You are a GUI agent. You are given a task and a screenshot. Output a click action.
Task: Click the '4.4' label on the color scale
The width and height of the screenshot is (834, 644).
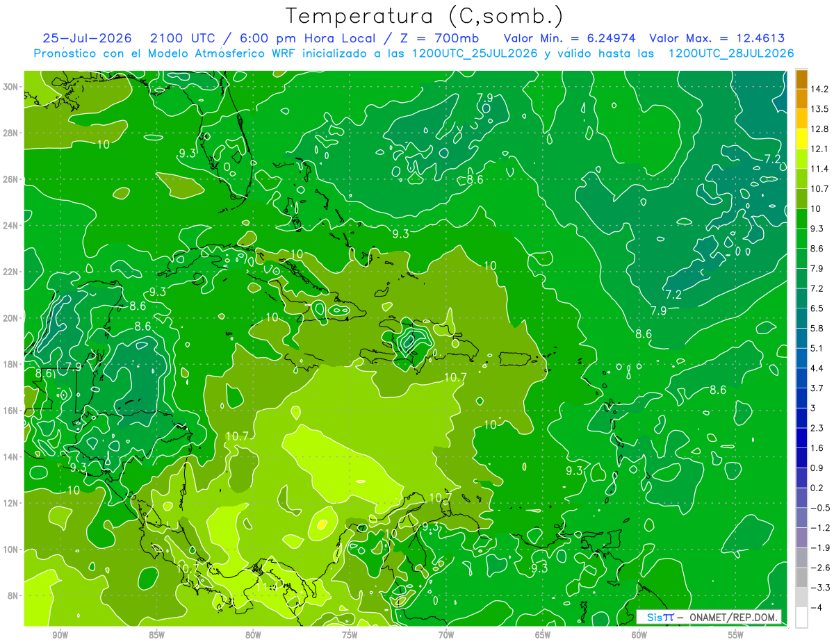click(x=818, y=368)
